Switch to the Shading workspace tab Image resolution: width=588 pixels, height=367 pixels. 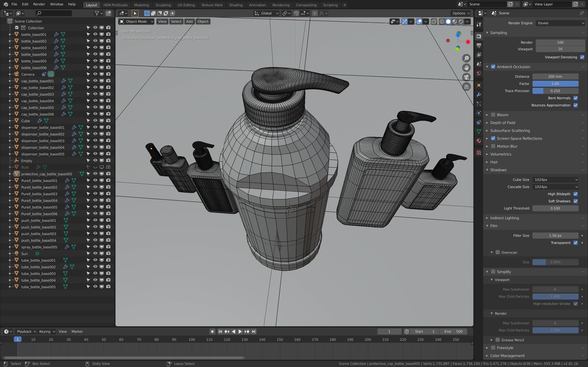click(235, 5)
